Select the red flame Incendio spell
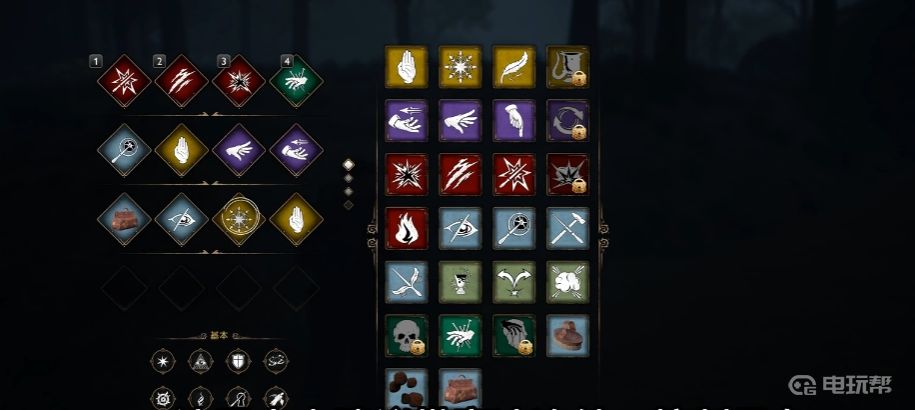This screenshot has height=410, width=915. 406,228
